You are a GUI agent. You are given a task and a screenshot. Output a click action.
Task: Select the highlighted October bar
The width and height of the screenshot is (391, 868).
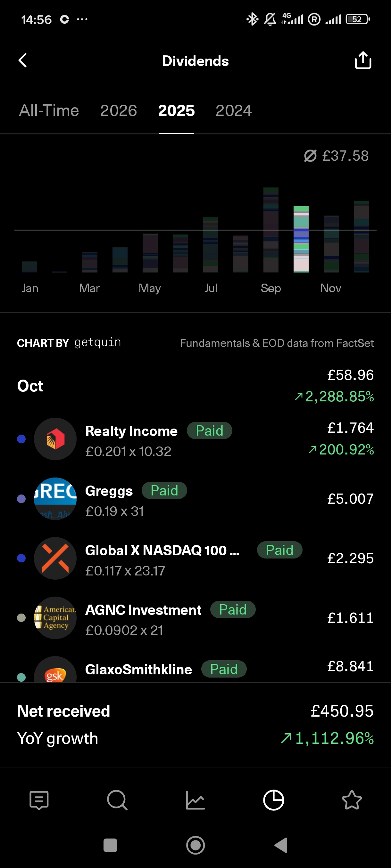click(x=301, y=239)
